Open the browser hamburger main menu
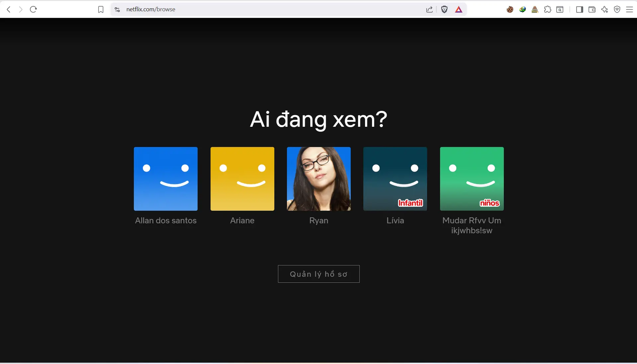The height and width of the screenshot is (364, 637). (x=629, y=9)
